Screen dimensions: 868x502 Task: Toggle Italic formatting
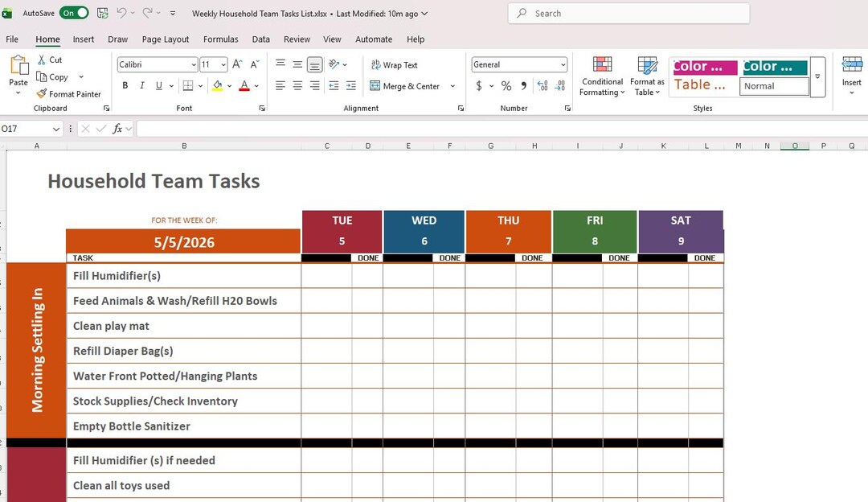coord(142,85)
